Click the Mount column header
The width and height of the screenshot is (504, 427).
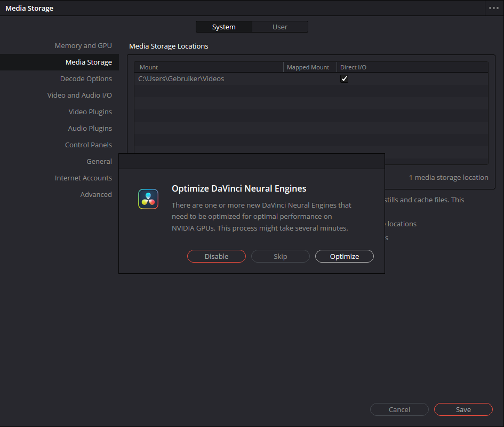209,67
